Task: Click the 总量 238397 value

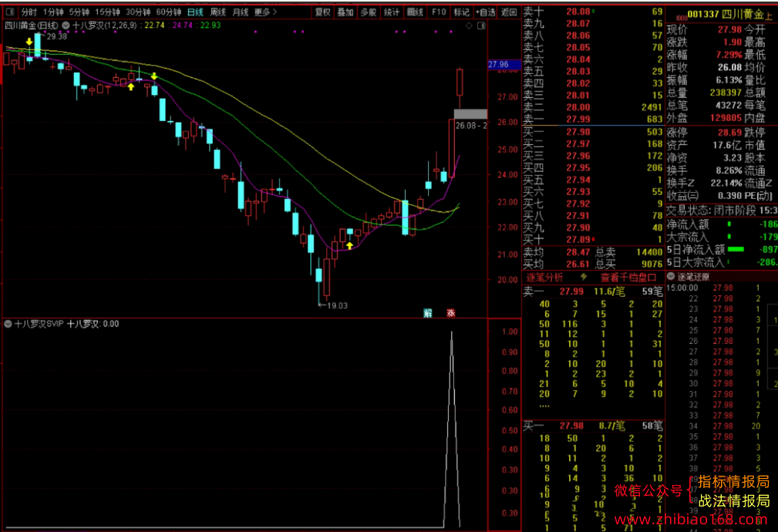Action: [x=726, y=93]
